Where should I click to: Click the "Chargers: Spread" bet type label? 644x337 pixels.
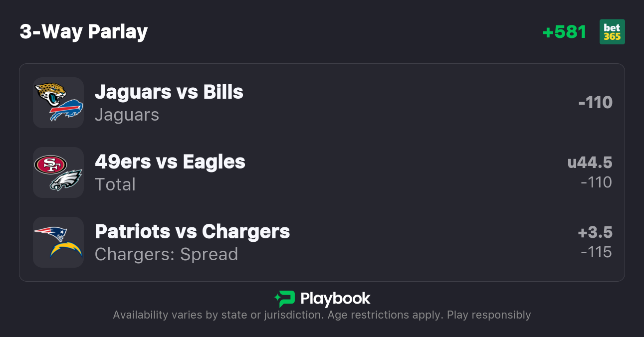coord(166,254)
